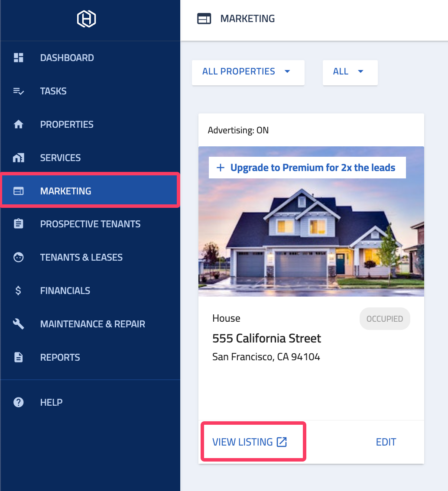The image size is (448, 491).
Task: Click the external link icon beside View Listing
Action: [x=282, y=442]
